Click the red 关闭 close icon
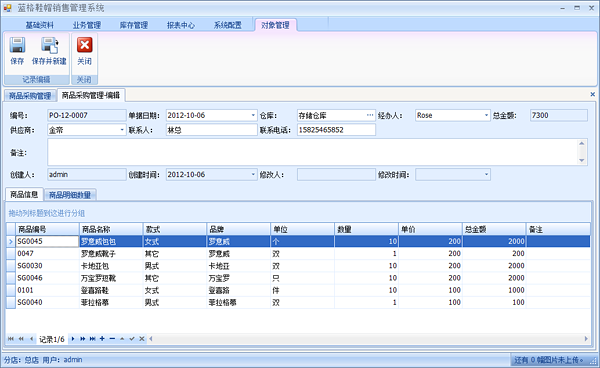The width and height of the screenshot is (600, 368). [x=84, y=45]
